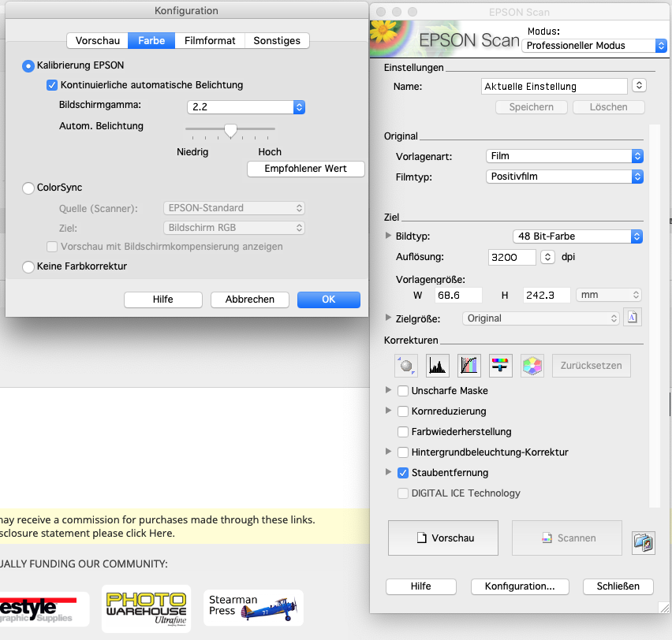Image resolution: width=672 pixels, height=640 pixels.
Task: Click OK in the Konfiguration dialog
Action: [329, 300]
